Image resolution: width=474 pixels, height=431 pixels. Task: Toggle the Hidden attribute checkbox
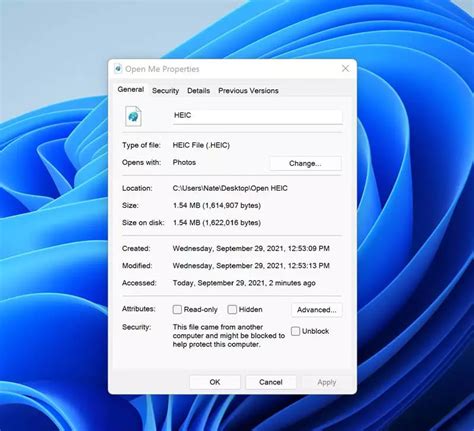[x=232, y=309]
